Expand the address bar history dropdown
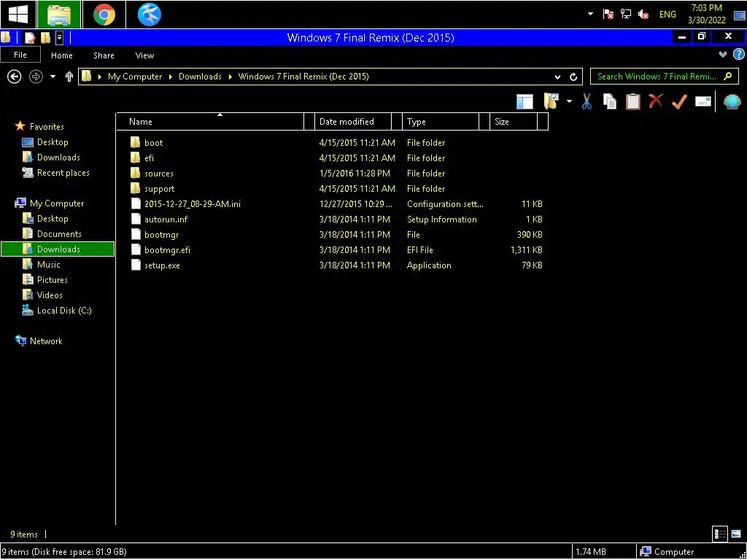 coord(558,77)
